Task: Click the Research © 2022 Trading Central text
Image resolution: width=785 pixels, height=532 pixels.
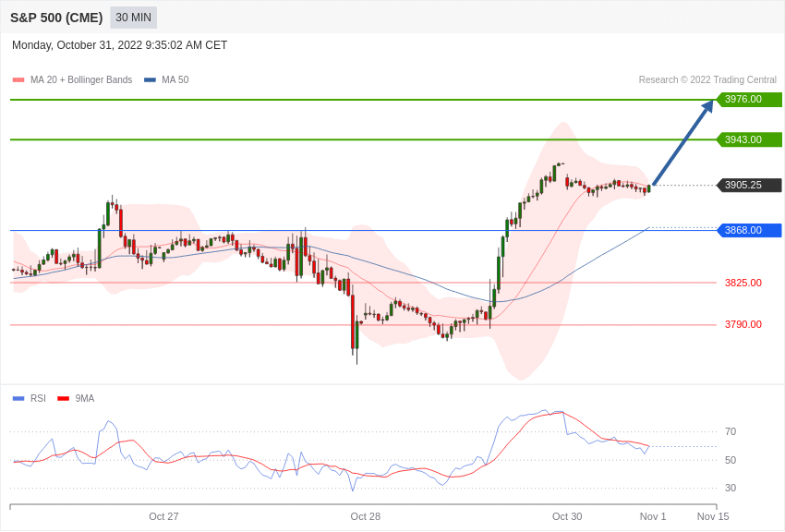Action: pos(707,79)
